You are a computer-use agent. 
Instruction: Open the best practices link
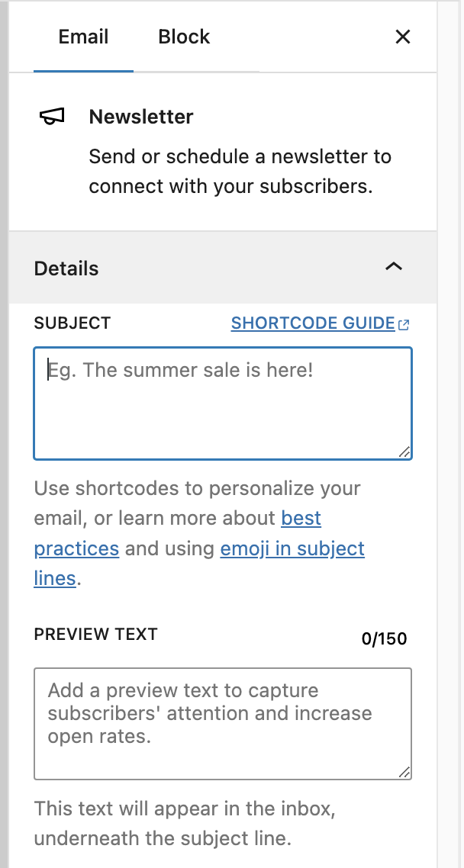click(x=301, y=518)
